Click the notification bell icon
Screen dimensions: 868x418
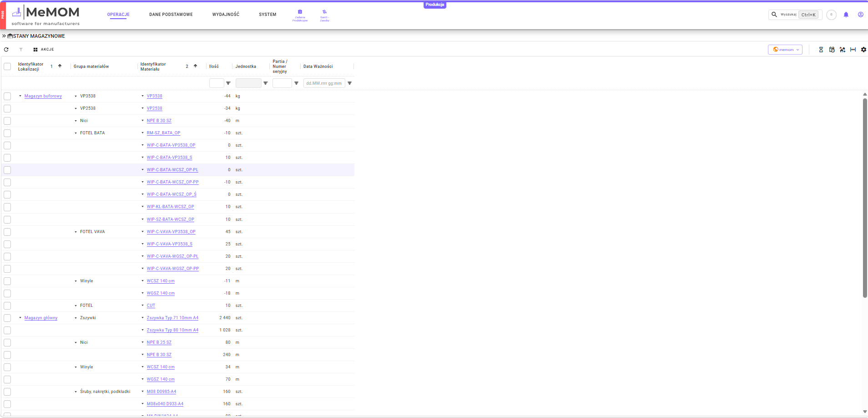click(x=846, y=15)
